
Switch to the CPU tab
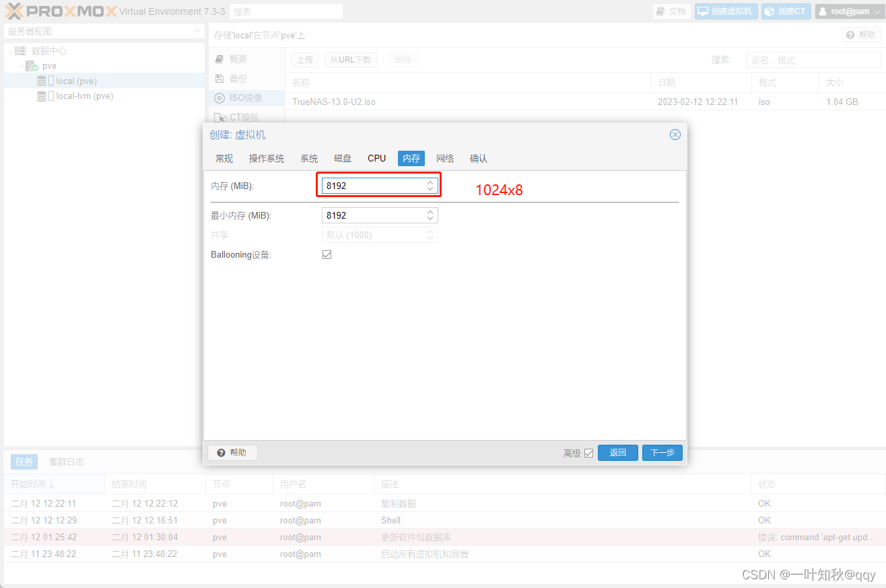[x=377, y=158]
